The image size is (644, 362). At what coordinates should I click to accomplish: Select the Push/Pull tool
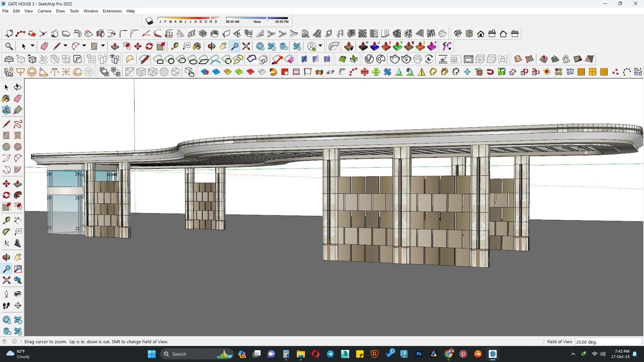tap(115, 46)
